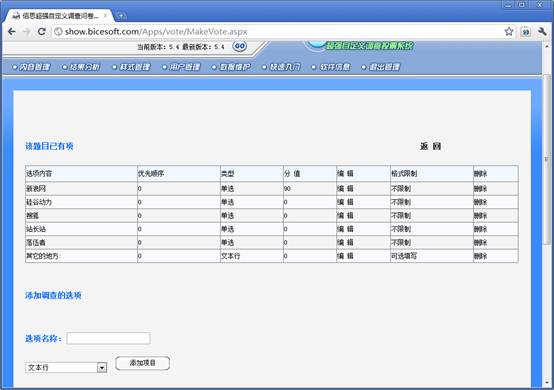Open the 内容管理 navigation menu
This screenshot has width=554, height=390.
click(x=31, y=67)
